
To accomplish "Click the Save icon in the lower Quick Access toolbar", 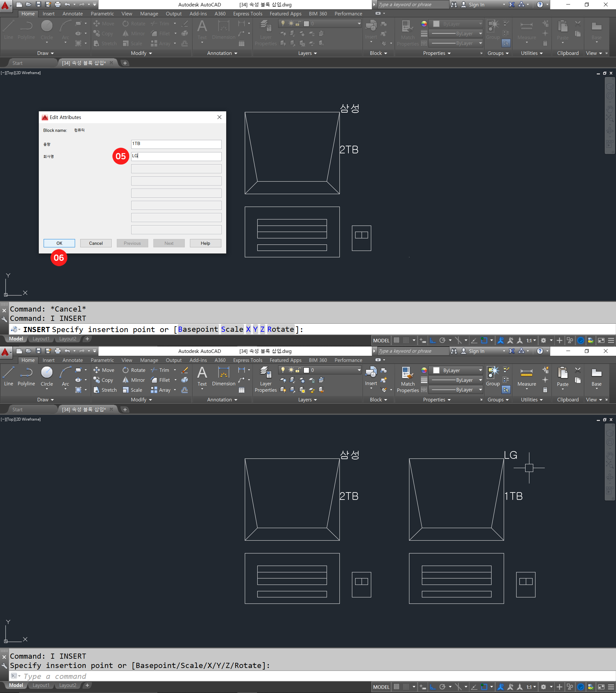I will [38, 351].
